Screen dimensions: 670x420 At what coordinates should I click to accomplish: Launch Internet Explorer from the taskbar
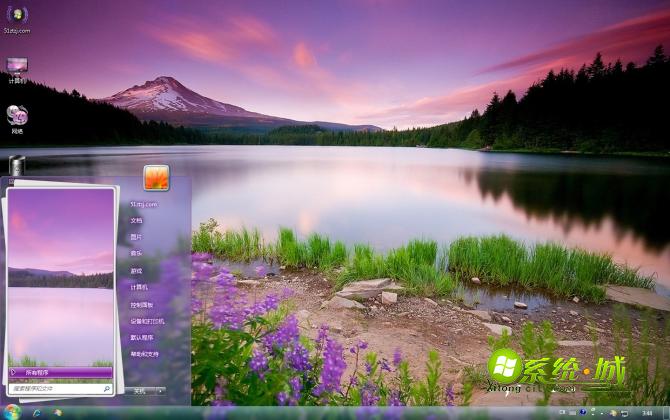(37, 412)
